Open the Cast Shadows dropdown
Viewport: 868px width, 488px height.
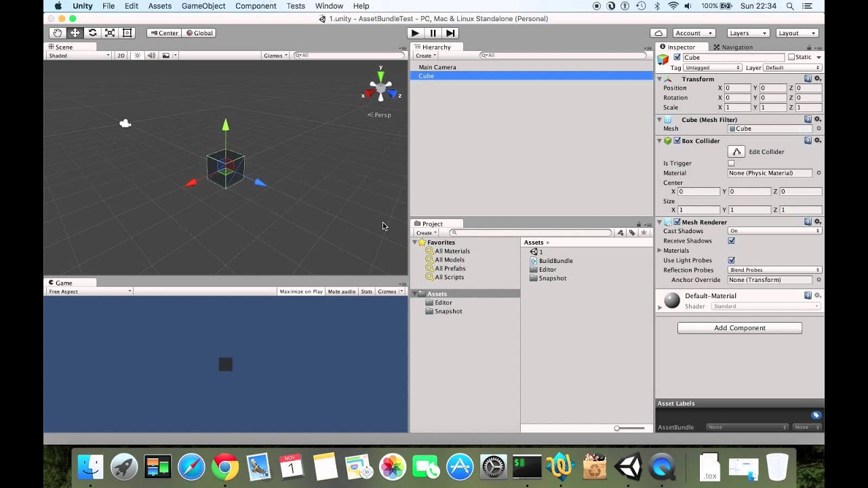pos(773,231)
